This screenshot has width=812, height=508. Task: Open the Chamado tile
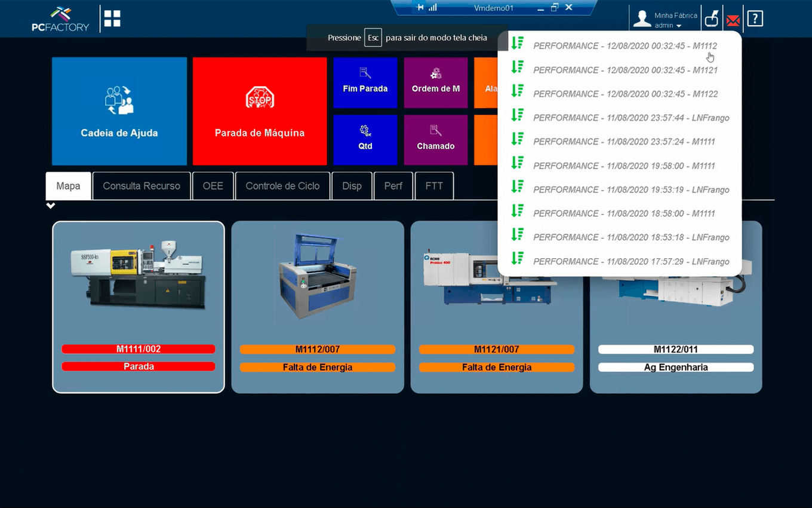tap(436, 140)
